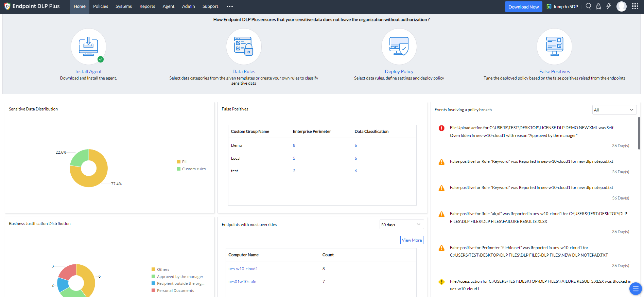Click the Data Rules circular icon

[244, 47]
